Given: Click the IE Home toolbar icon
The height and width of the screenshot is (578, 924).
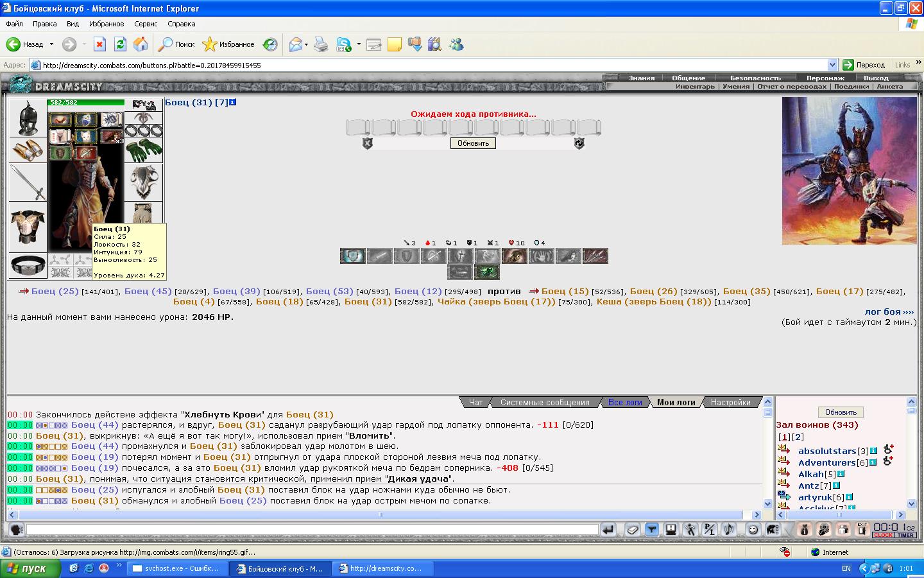Looking at the screenshot, I should tap(141, 44).
